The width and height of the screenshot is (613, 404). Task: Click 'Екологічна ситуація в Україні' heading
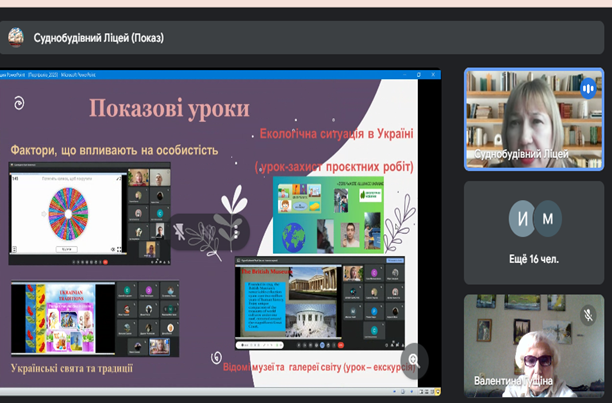[x=336, y=134]
